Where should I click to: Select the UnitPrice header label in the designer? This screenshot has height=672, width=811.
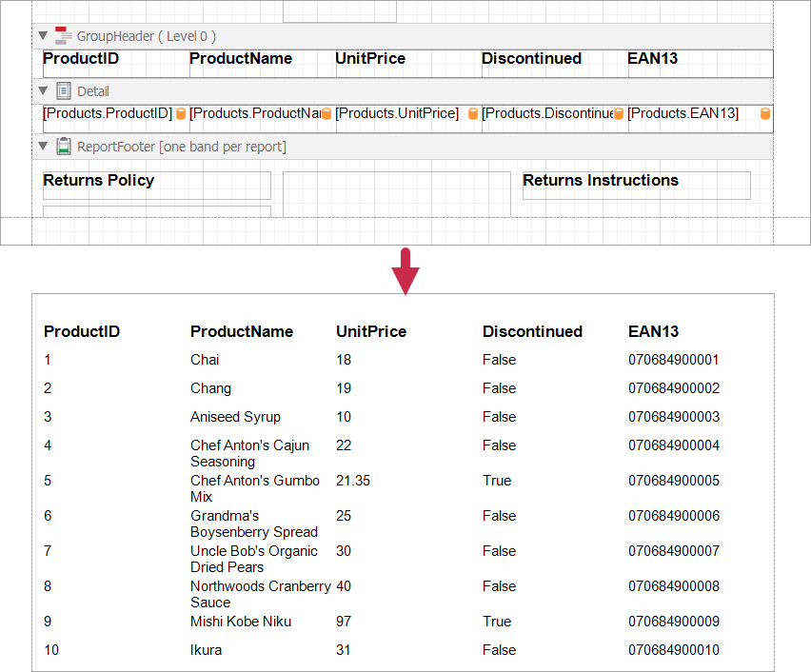coord(370,59)
